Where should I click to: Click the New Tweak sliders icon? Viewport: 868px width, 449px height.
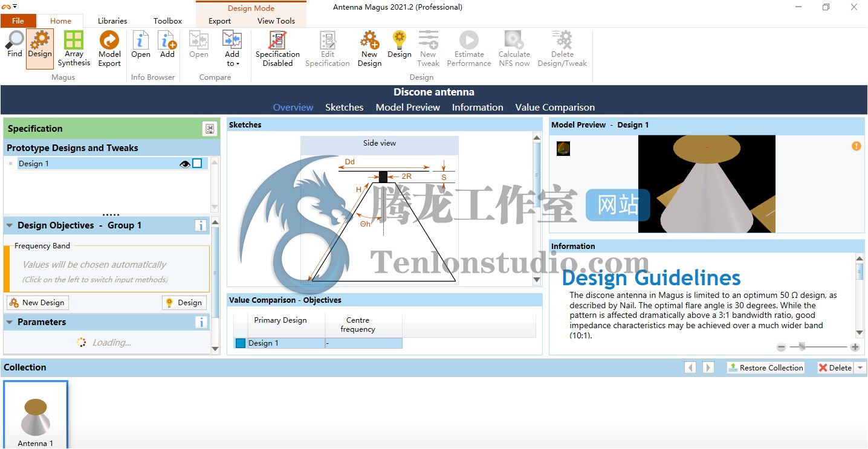(429, 40)
